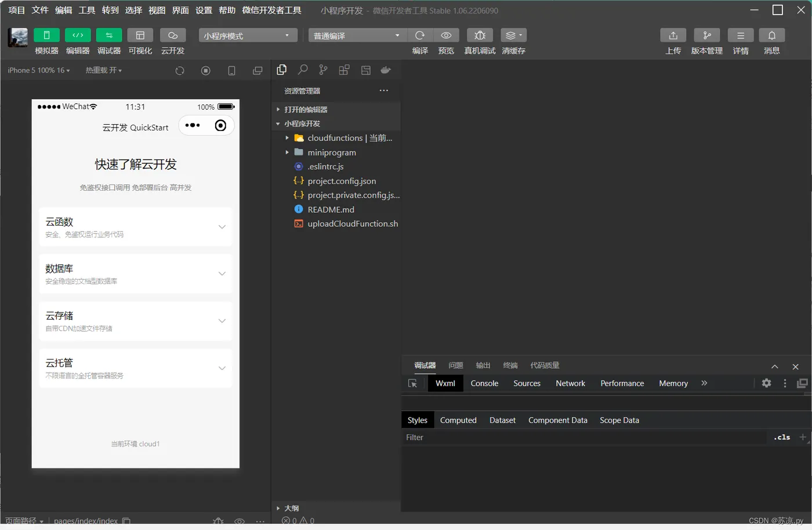812x530 pixels.
Task: Expand the 云函数 card chevron
Action: pyautogui.click(x=222, y=227)
